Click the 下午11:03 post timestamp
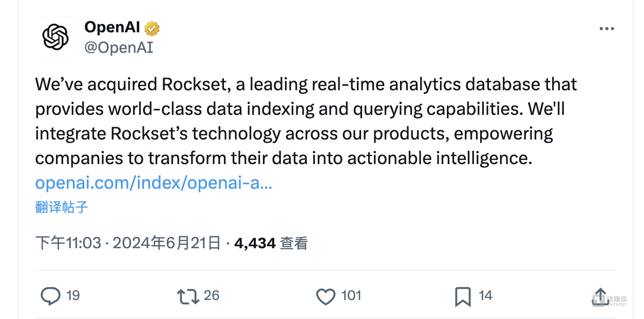The image size is (644, 319). (x=68, y=243)
